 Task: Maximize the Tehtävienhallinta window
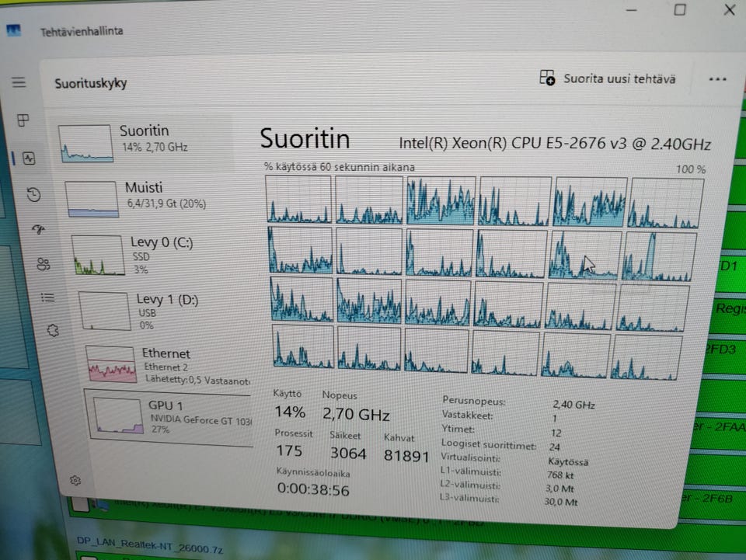[680, 10]
